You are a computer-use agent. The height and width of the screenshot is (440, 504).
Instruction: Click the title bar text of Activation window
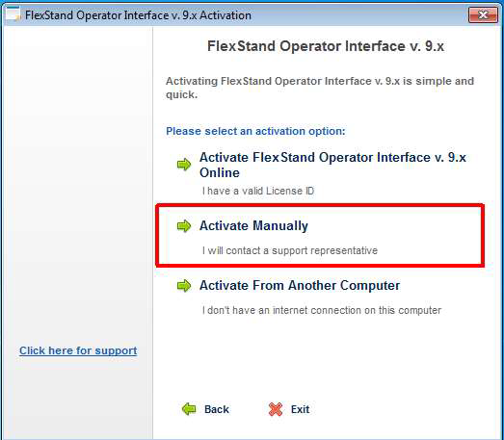coord(138,15)
